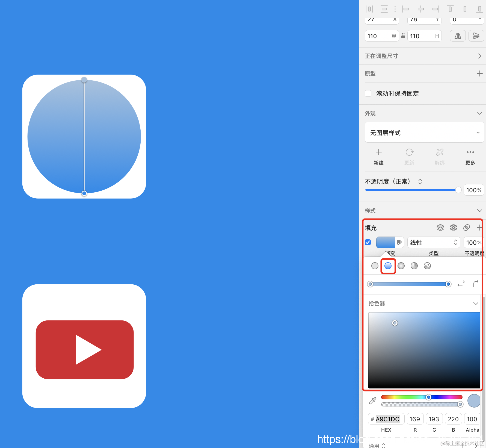486x448 pixels.
Task: Click the 更新 style button
Action: tap(409, 157)
